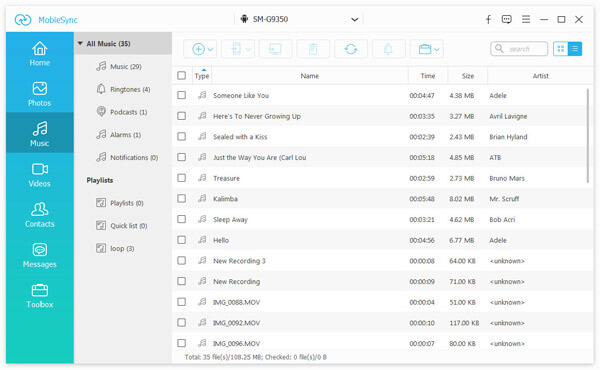This screenshot has width=600, height=370.
Task: Open the Photos section in the sidebar
Action: (40, 94)
